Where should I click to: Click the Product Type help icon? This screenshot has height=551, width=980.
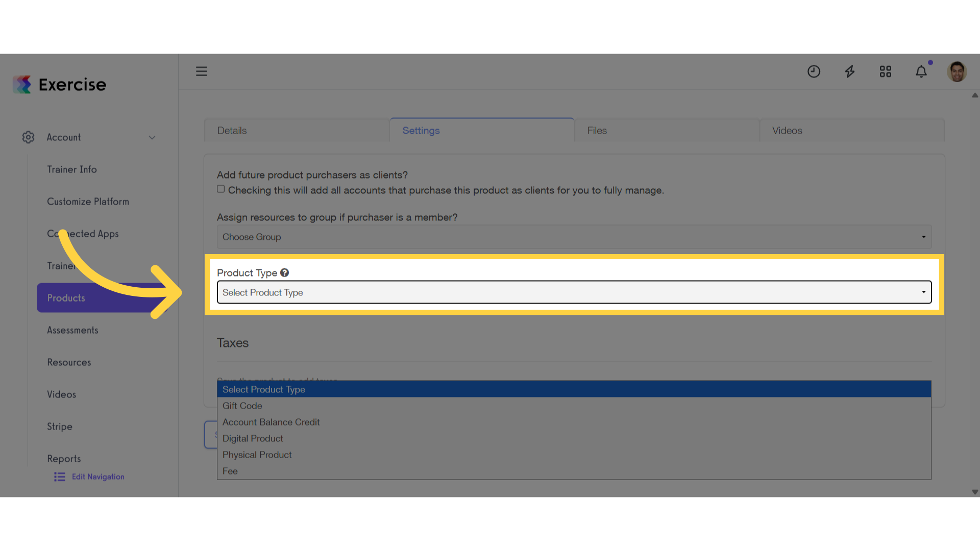pyautogui.click(x=285, y=273)
